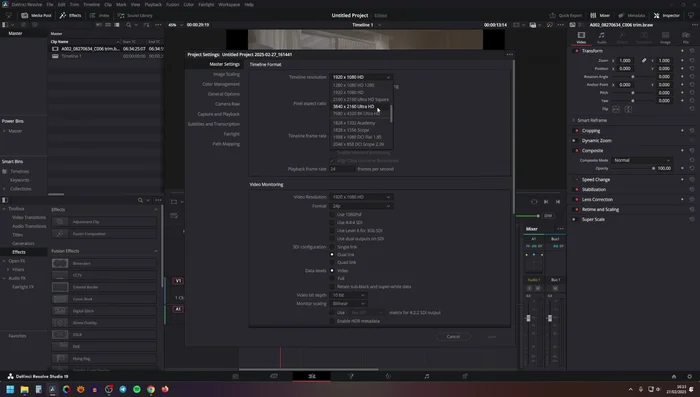Open File Explorer from the taskbar
This screenshot has width=700, height=397.
tap(24, 389)
